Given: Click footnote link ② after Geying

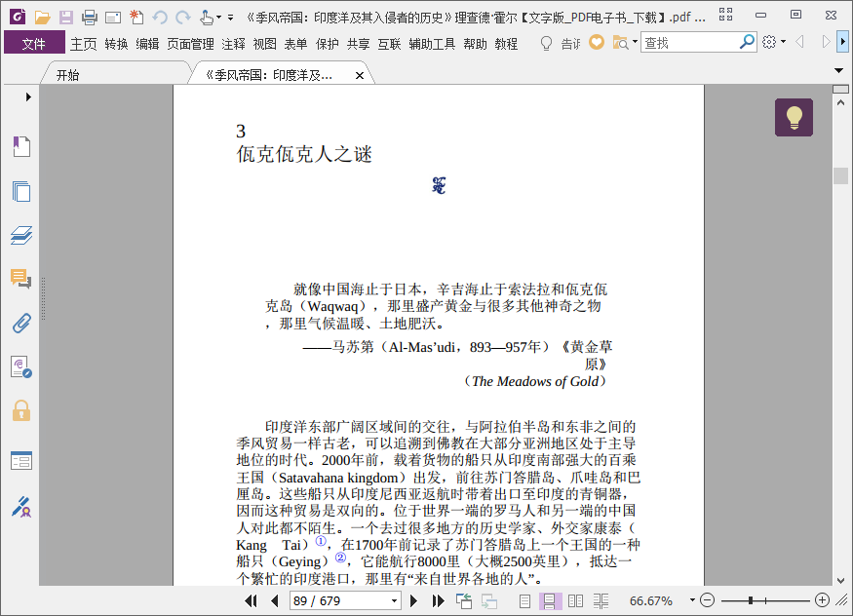Looking at the screenshot, I should point(340,558).
